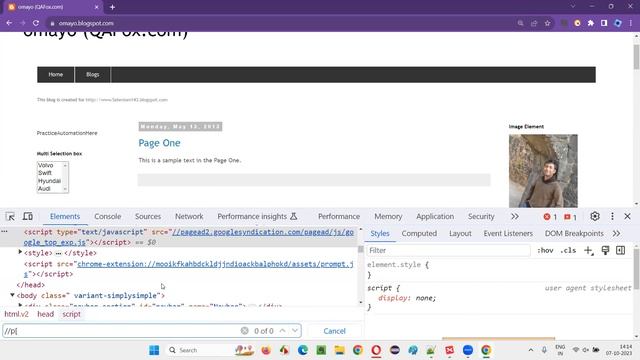Clear the DevTools search field
Viewport: 640px width, 360px height.
pos(244,331)
